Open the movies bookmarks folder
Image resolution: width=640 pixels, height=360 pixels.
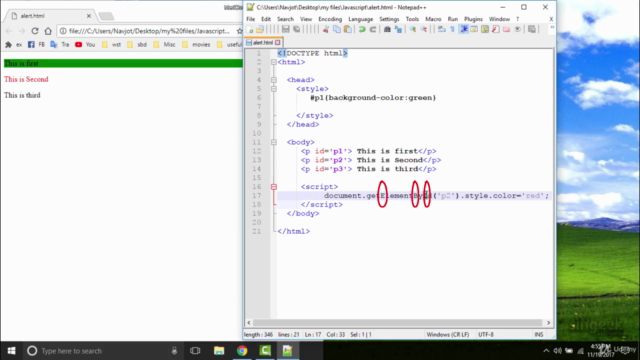tap(196, 44)
